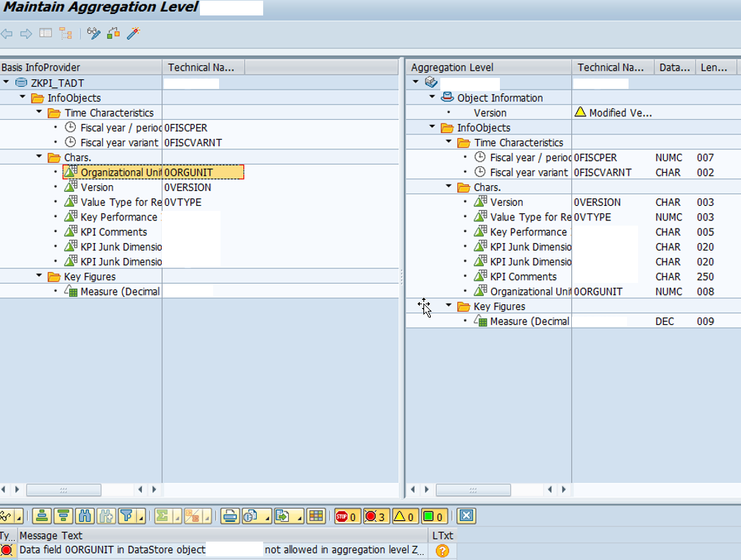This screenshot has width=741, height=560.
Task: Click the Aggregation Level column header
Action: (489, 67)
